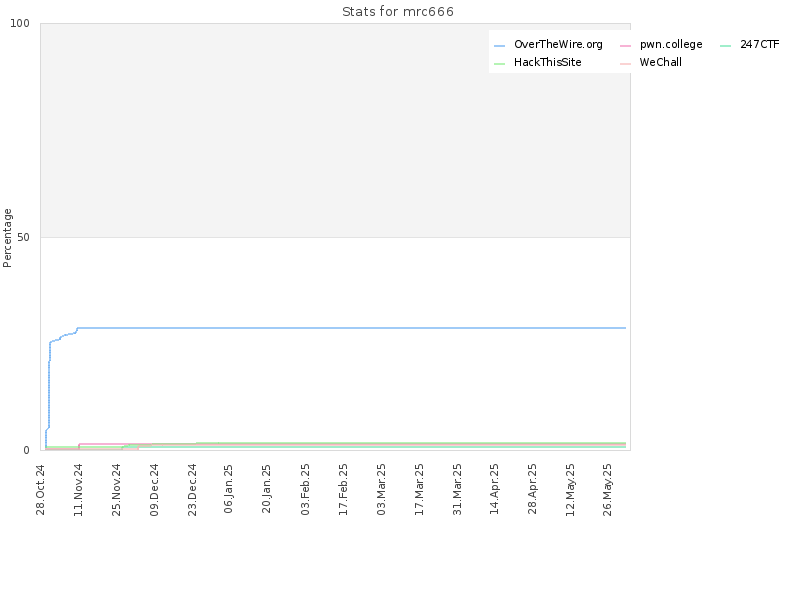Click the blue OverTheWire.org legend swatch
800x600 pixels.
coord(499,46)
